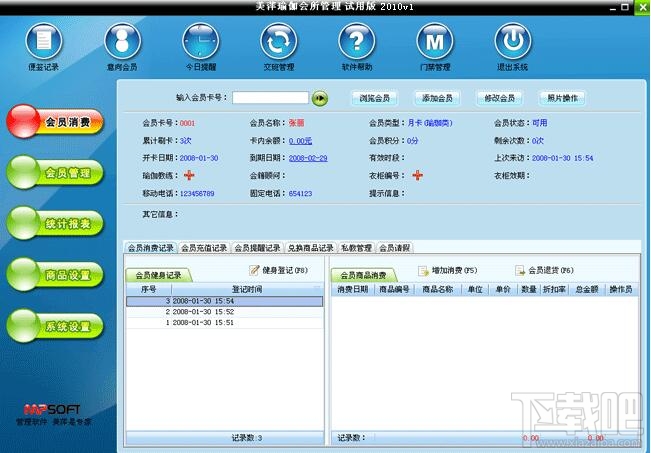
Task: Click the 退出系统 power icon
Action: click(513, 42)
